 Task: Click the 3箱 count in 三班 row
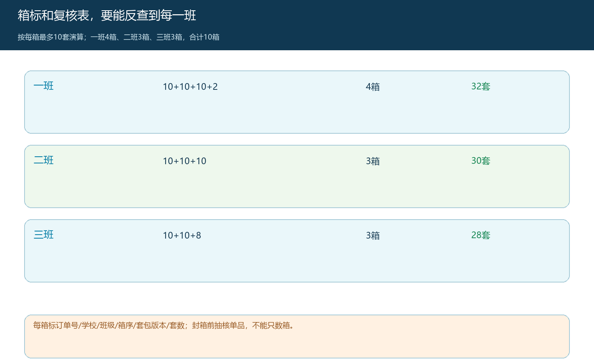373,235
